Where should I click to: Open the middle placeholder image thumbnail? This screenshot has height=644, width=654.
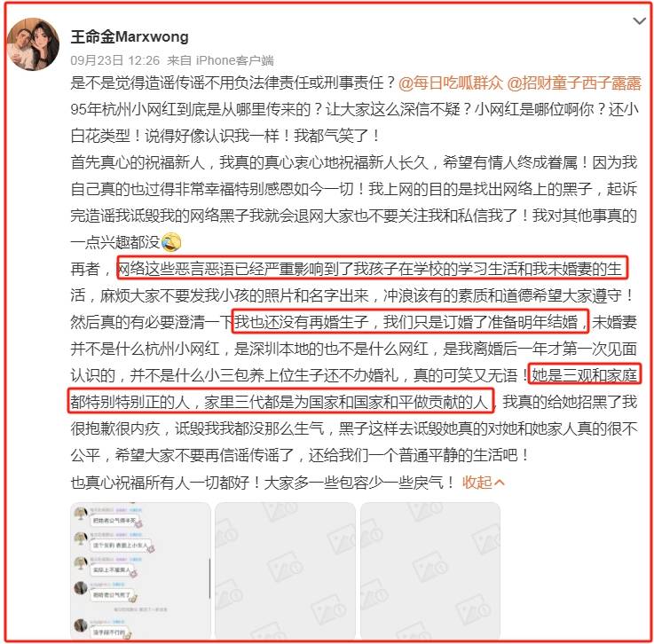pyautogui.click(x=285, y=570)
